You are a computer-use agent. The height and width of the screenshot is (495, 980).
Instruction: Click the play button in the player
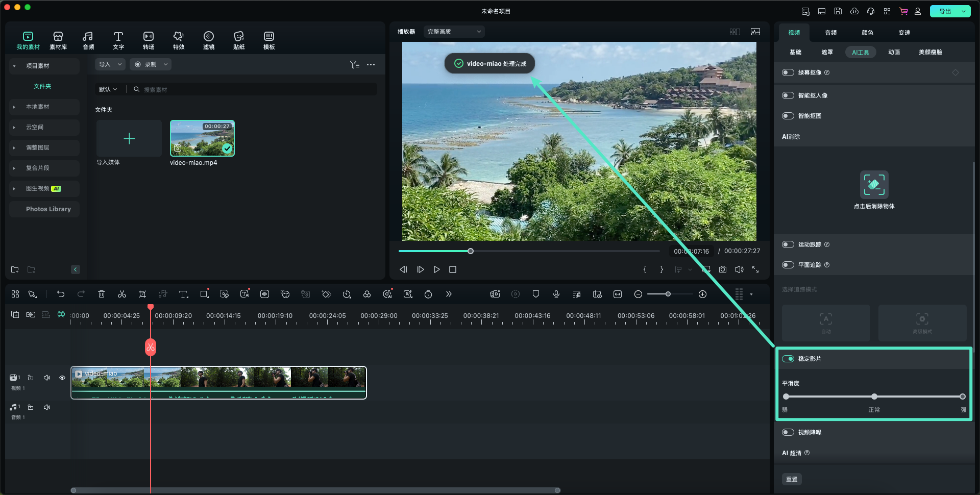(436, 269)
